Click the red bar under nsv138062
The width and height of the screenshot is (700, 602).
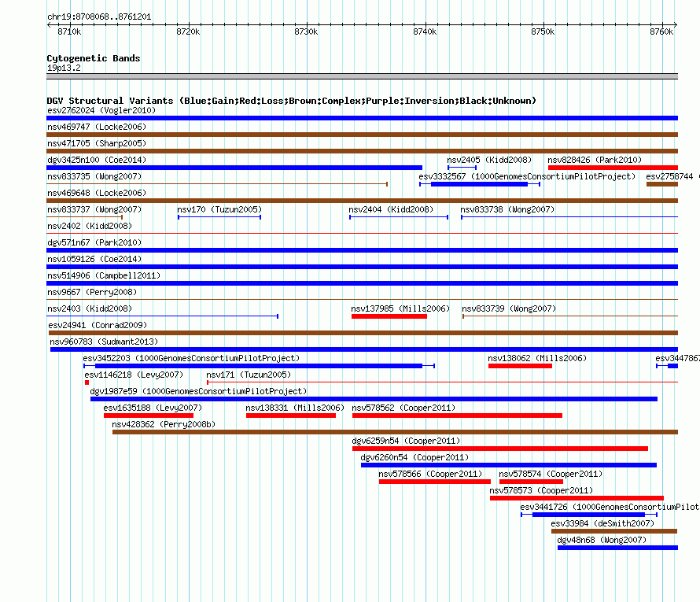pyautogui.click(x=520, y=366)
